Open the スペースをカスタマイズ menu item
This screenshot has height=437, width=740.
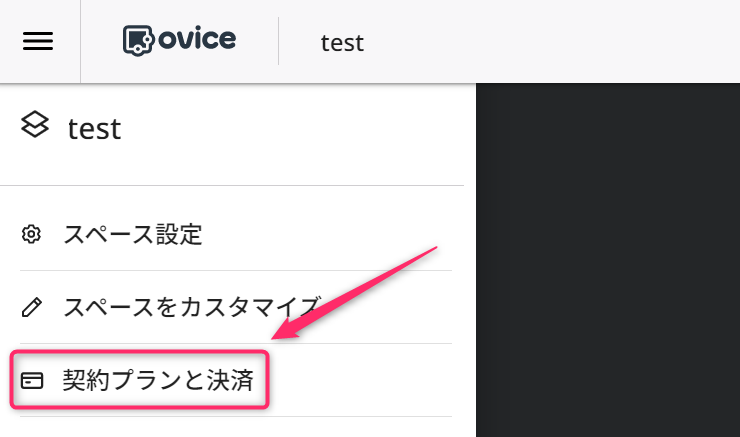(236, 307)
